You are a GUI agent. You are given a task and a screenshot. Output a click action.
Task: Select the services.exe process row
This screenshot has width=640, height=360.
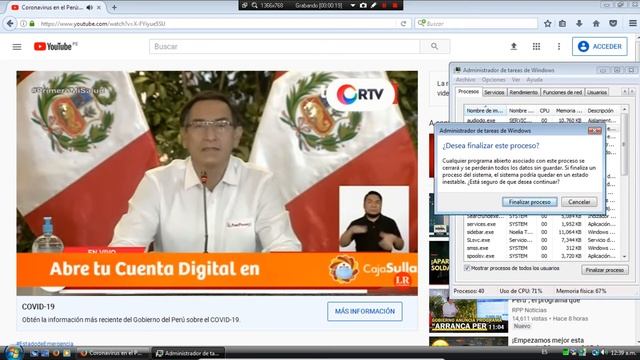(542, 224)
